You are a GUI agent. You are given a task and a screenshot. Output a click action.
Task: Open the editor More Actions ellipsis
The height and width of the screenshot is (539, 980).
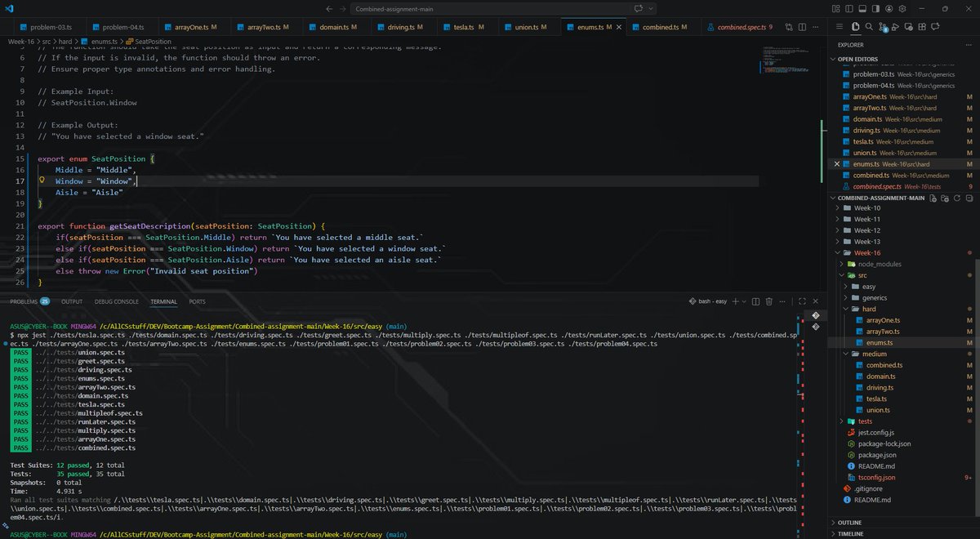[x=816, y=27]
